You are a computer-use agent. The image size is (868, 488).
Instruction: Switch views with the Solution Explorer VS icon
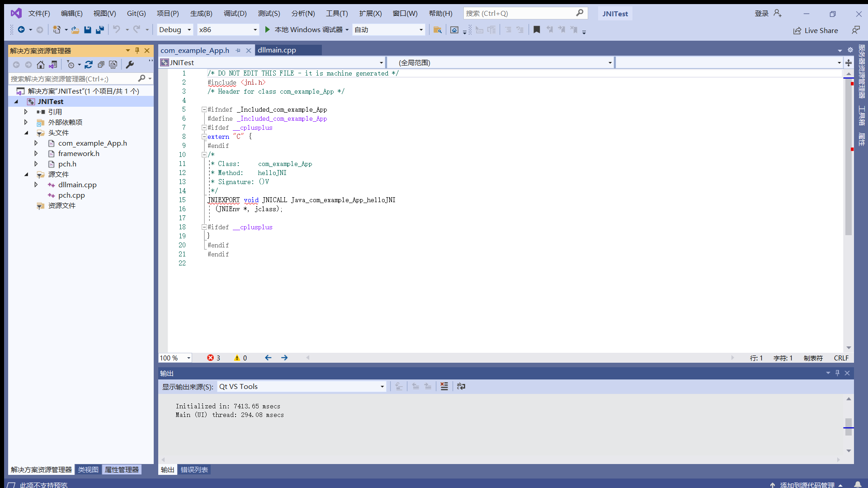(53, 65)
